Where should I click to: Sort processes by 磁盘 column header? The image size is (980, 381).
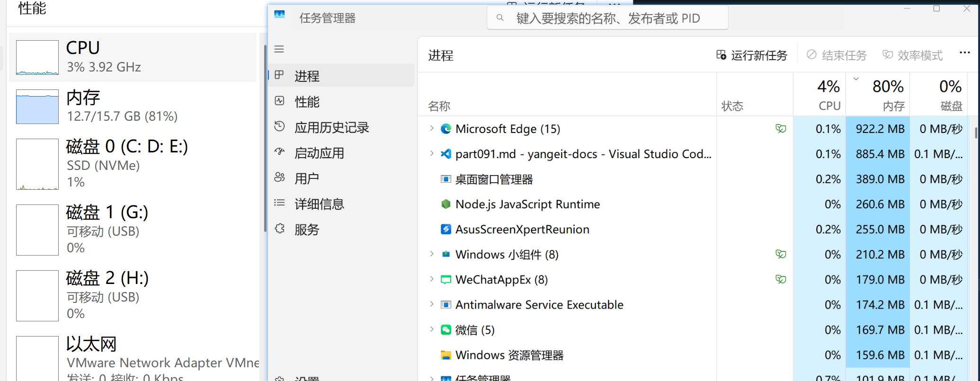pos(938,95)
